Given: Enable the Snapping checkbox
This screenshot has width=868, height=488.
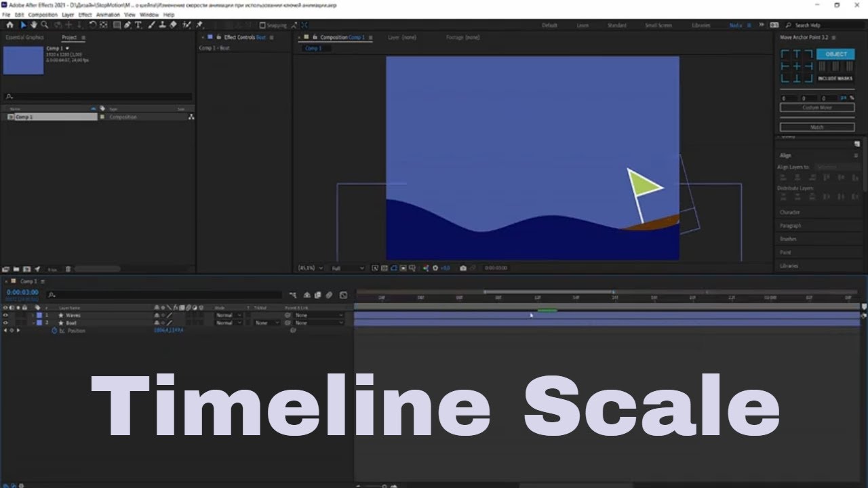Looking at the screenshot, I should coord(262,25).
